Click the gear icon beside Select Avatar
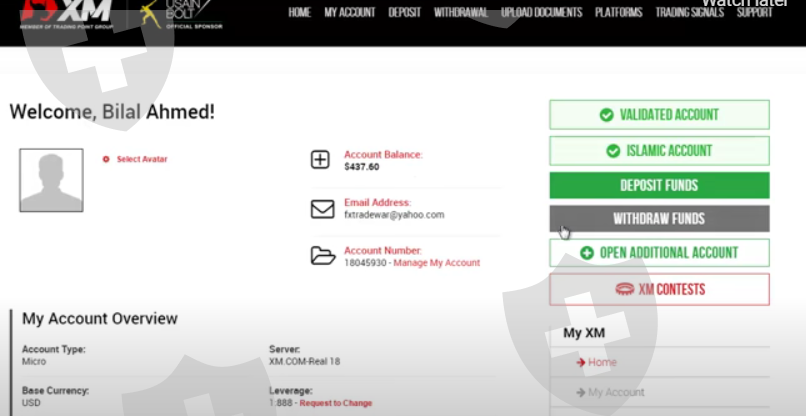 (x=106, y=159)
